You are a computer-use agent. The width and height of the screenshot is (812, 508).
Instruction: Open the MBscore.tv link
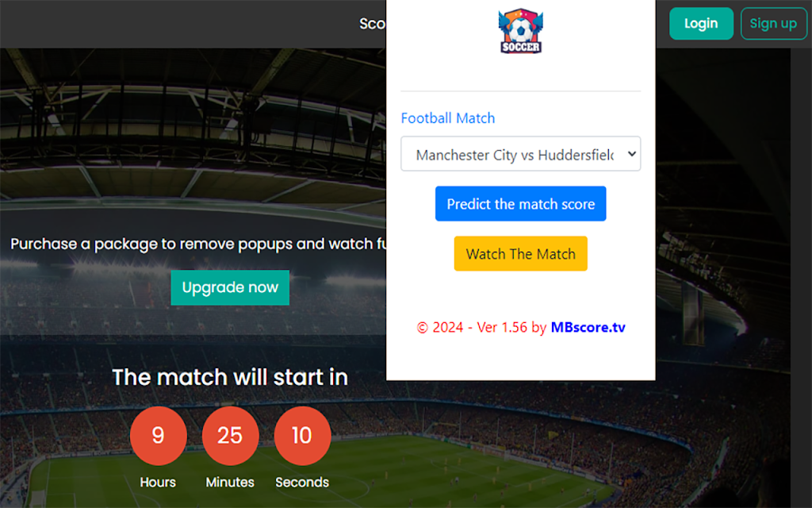(588, 327)
